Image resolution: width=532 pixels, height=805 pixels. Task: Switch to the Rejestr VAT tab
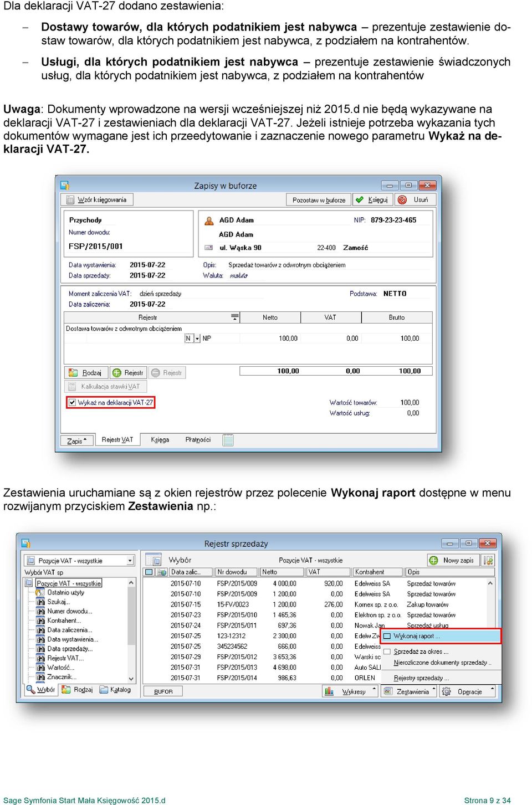[x=117, y=440]
